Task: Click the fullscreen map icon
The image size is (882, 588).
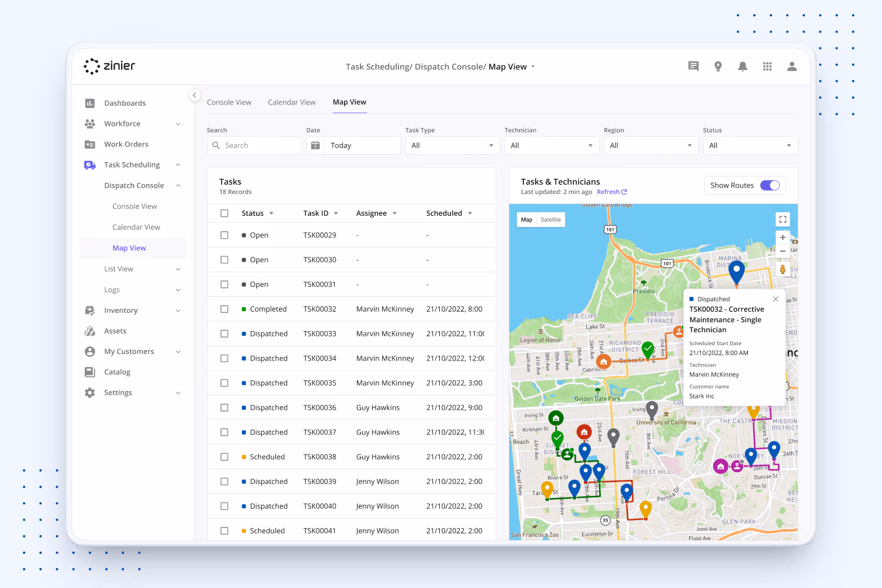Action: coord(783,219)
